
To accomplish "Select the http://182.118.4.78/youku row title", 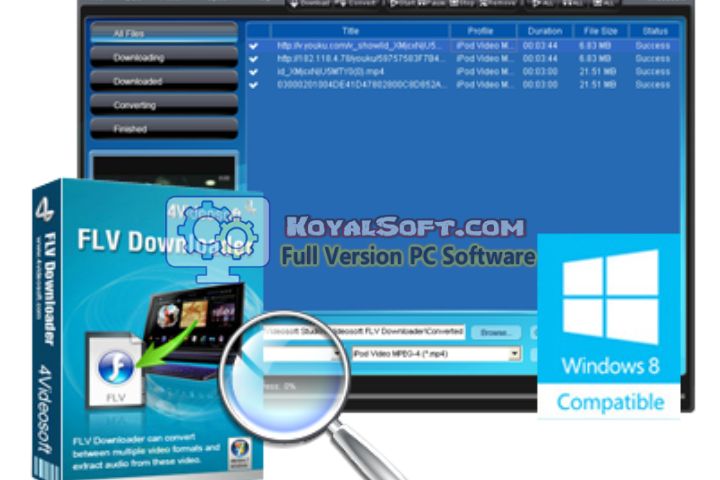I will pos(361,59).
